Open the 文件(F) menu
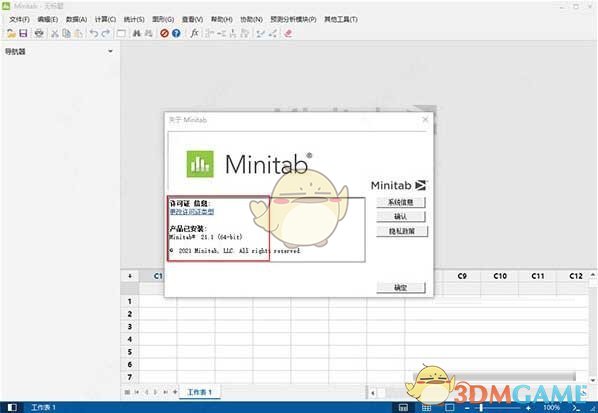This screenshot has width=598, height=413. coord(19,19)
